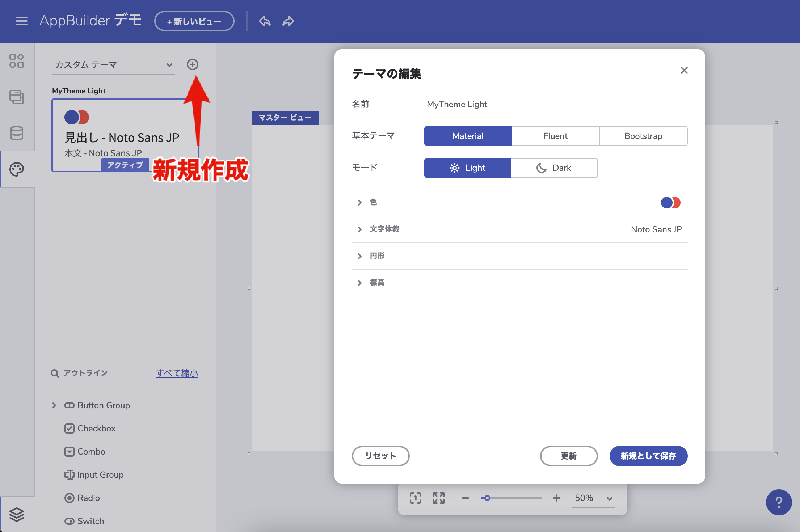Open the data sources panel
The height and width of the screenshot is (532, 800).
pyautogui.click(x=17, y=134)
